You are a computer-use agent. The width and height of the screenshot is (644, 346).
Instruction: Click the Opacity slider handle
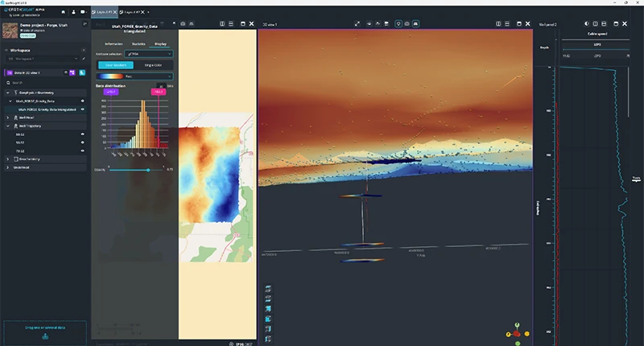point(148,170)
